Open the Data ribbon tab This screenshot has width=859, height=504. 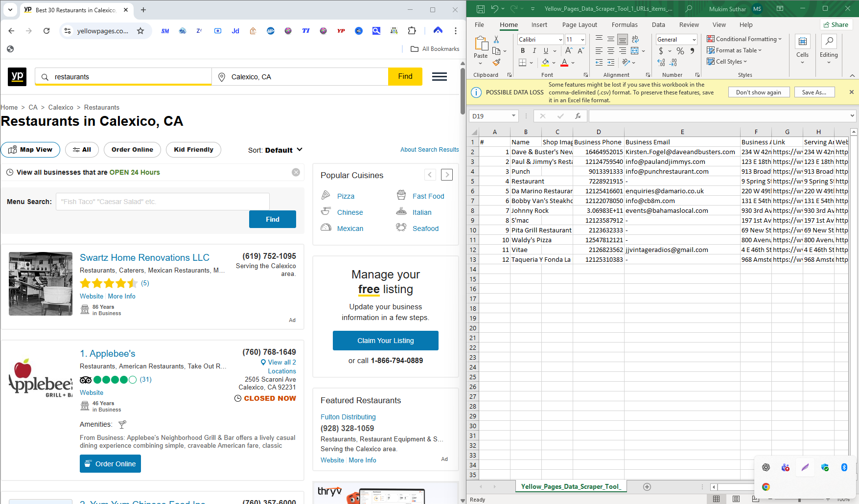tap(658, 24)
